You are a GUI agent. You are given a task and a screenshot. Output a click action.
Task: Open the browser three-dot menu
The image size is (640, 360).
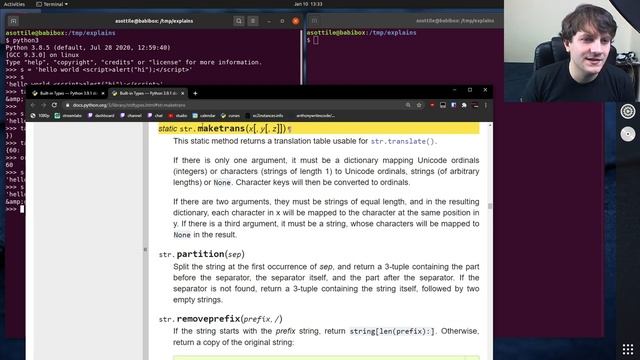point(486,105)
